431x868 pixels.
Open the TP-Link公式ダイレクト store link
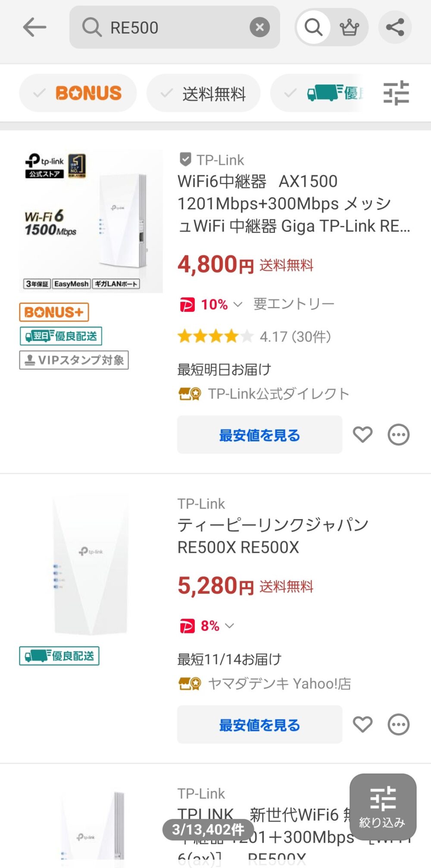click(278, 394)
